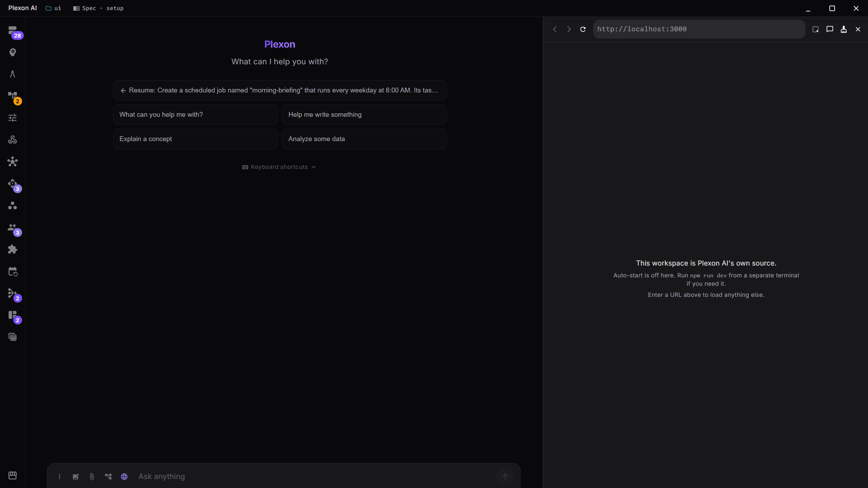Click the browser back arrow

click(555, 29)
